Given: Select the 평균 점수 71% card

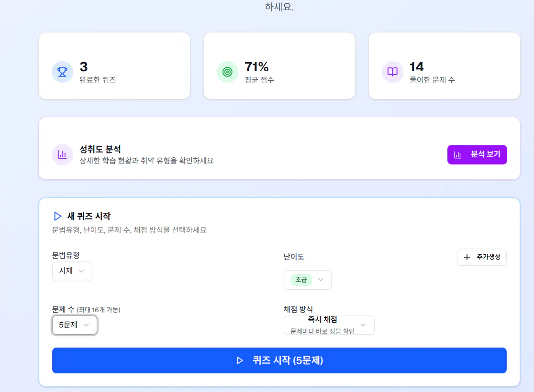Looking at the screenshot, I should coord(279,66).
